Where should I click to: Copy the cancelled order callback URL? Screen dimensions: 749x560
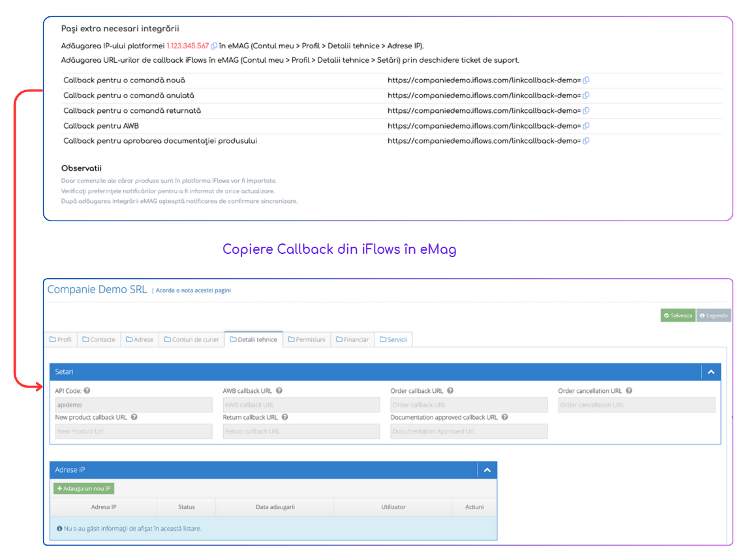[x=586, y=95]
